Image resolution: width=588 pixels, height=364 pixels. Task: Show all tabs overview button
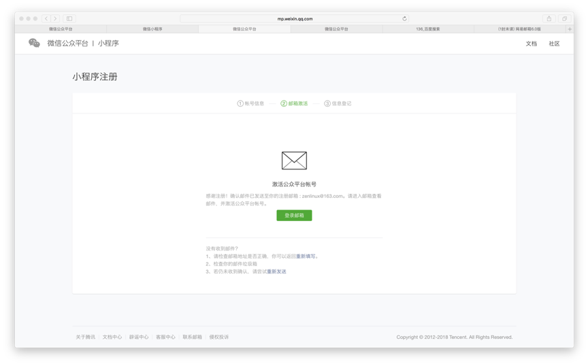[564, 18]
